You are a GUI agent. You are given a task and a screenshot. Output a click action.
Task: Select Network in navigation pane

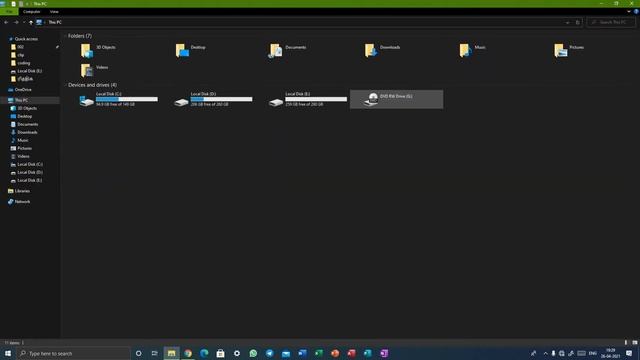point(22,202)
